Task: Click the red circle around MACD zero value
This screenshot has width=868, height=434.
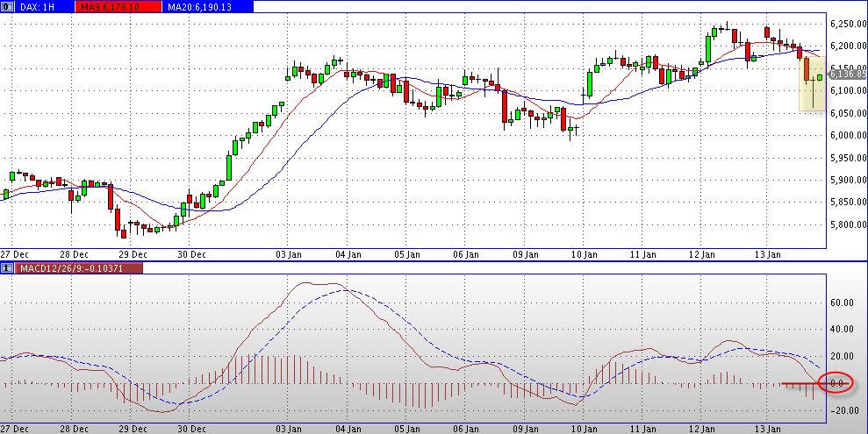Action: pyautogui.click(x=837, y=383)
